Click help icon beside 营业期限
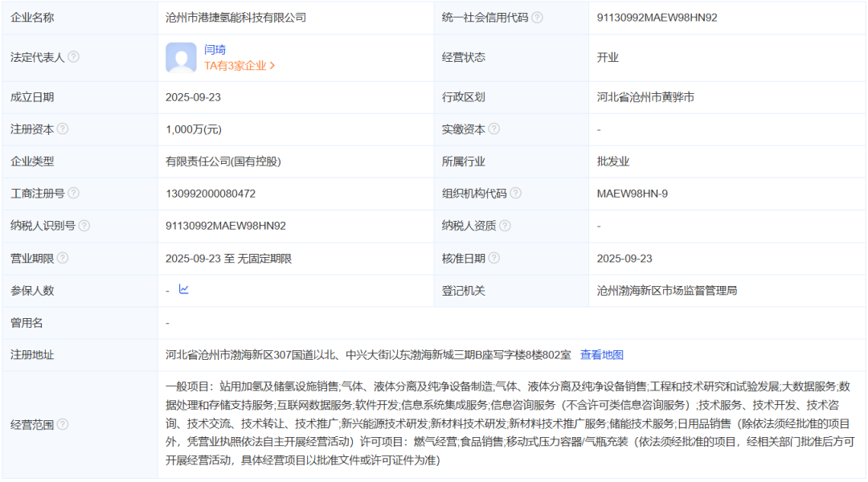Screen dimensions: 868x482 pos(63,258)
